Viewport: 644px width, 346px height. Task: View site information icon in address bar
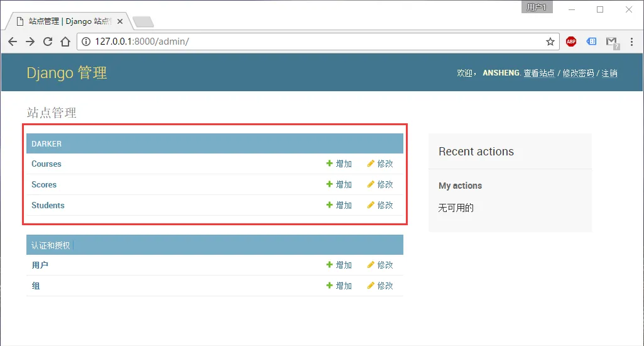coord(85,42)
